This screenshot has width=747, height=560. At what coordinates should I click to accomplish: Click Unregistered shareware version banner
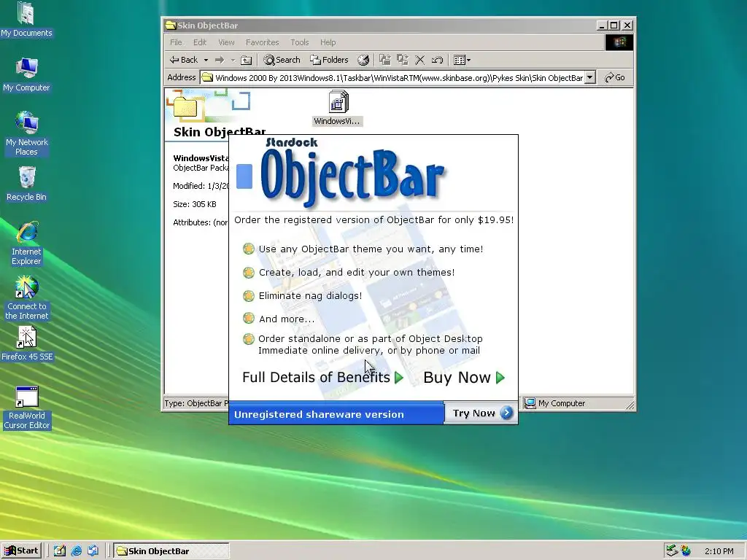336,414
